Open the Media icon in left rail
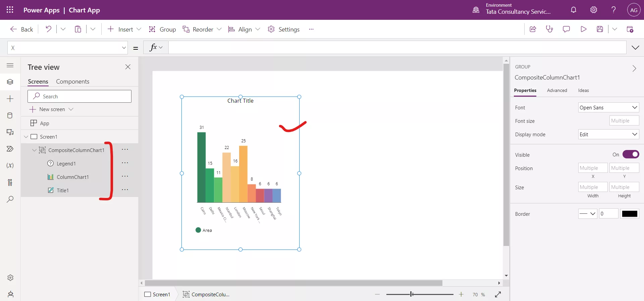 click(x=10, y=132)
